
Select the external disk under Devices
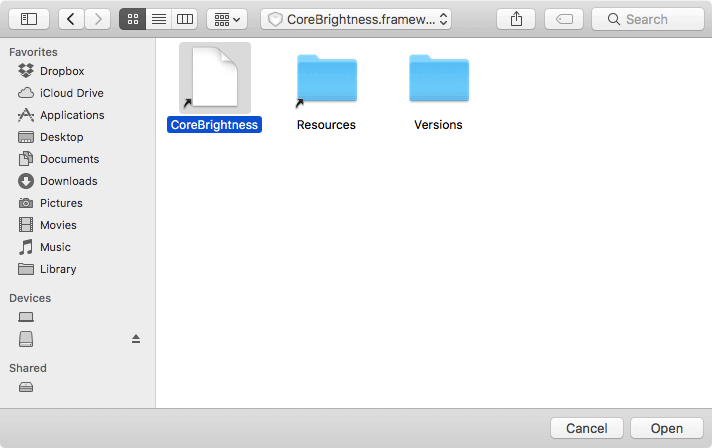click(x=26, y=339)
